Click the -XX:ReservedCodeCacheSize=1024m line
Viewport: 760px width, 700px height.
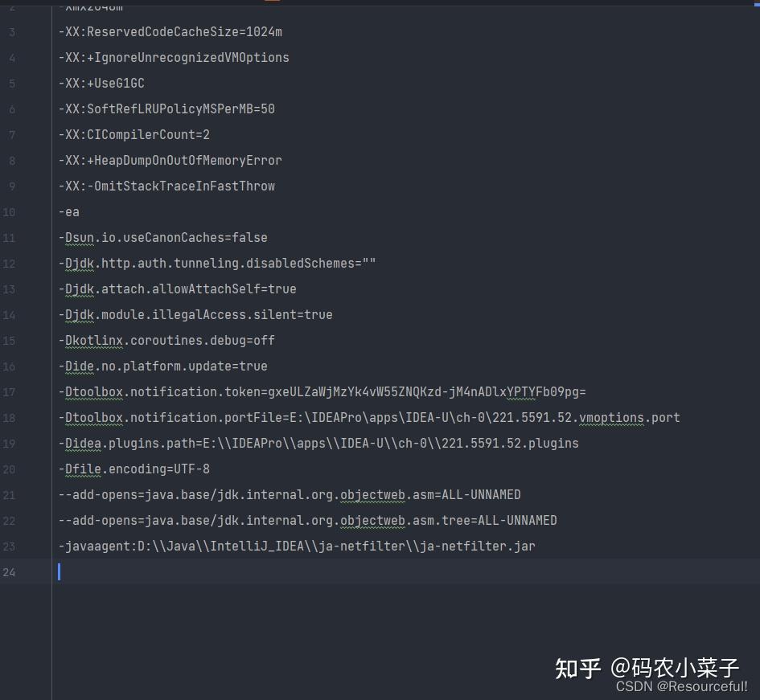pos(170,32)
